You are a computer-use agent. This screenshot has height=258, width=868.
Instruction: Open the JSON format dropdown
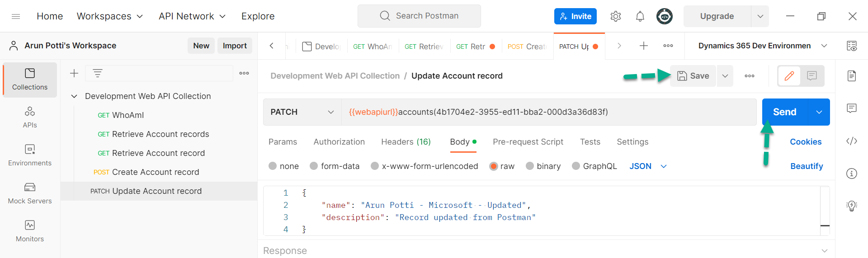(x=648, y=166)
